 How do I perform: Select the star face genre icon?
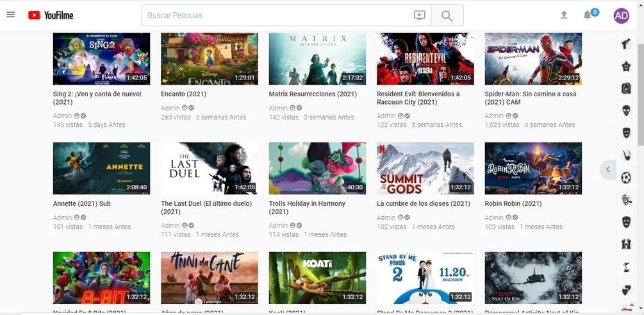click(x=626, y=66)
